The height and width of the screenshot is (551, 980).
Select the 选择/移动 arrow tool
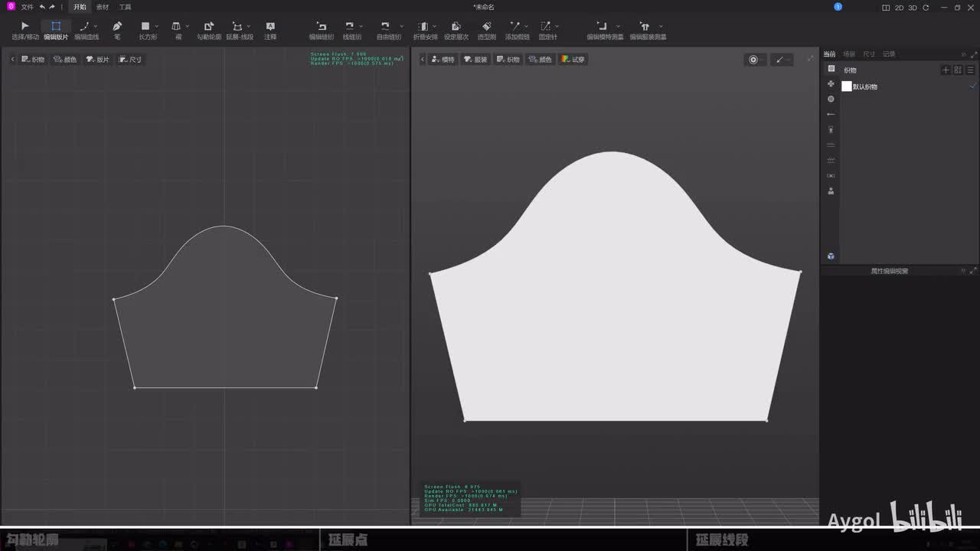24,30
